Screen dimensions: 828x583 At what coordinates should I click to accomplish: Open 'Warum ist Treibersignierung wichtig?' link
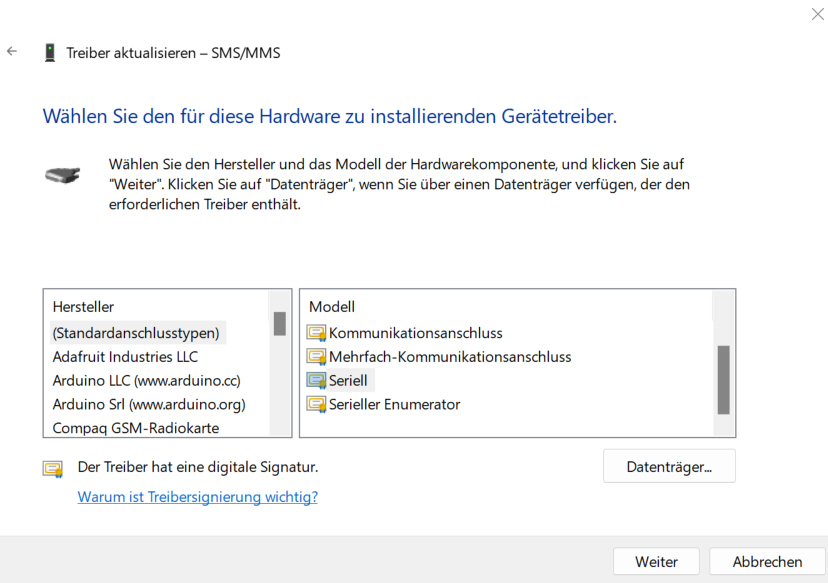[197, 497]
